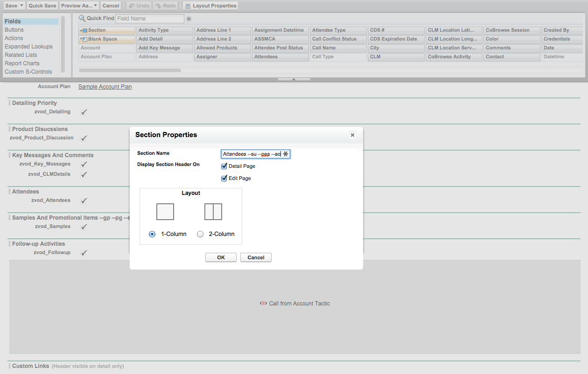Viewport: 588px width, 374px height.
Task: Click the 2-Column layout icon
Action: 213,212
